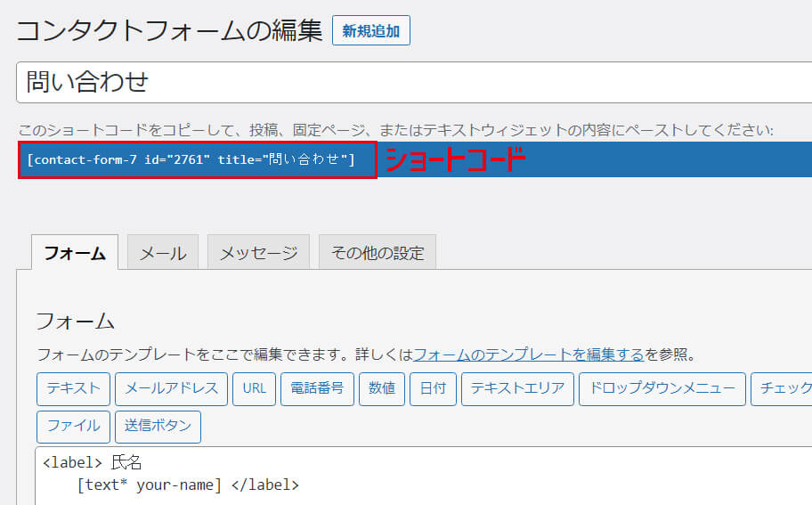Viewport: 812px width, 505px height.
Task: Click the フォーム section heading
Action: point(75,322)
